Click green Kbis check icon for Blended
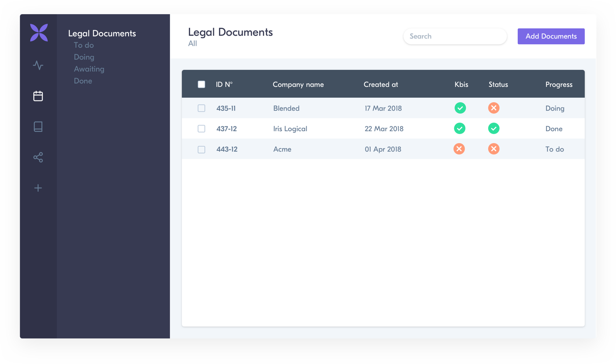The image size is (616, 364). point(460,108)
